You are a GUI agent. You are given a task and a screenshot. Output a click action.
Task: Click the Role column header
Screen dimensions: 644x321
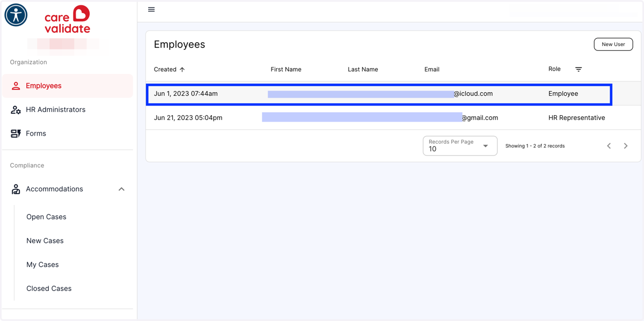[x=554, y=69]
